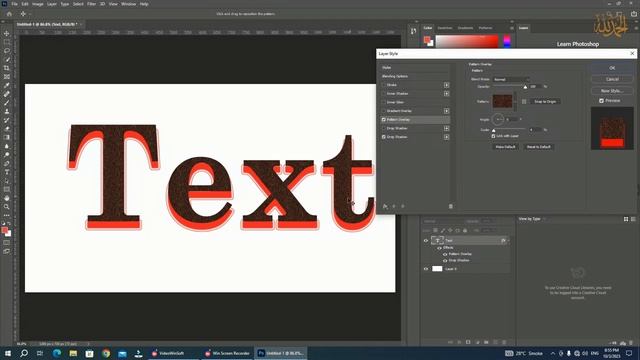Viewport: 640px width, 360px height.
Task: Open the View by Type dropdown
Action: (532, 219)
